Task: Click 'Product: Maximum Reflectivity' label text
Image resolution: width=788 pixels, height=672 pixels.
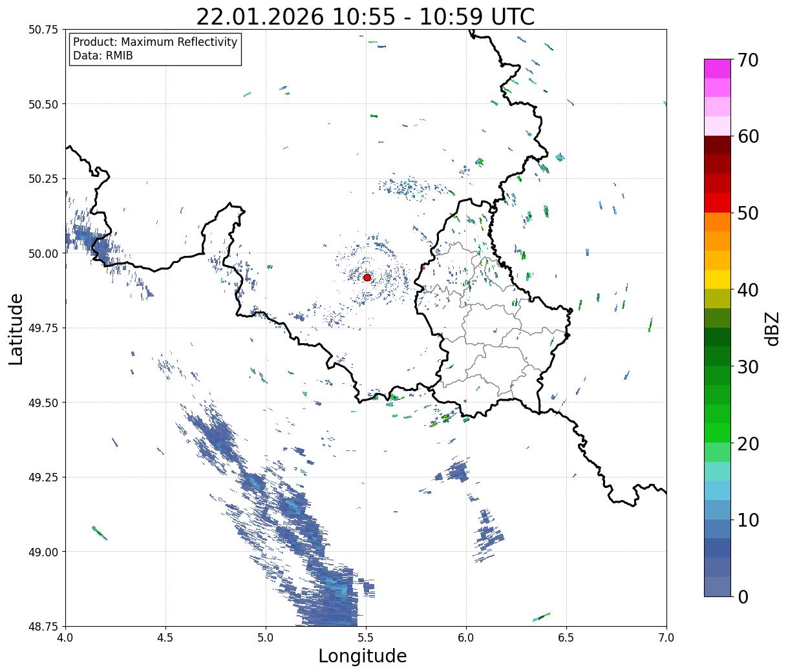Action: (x=155, y=42)
